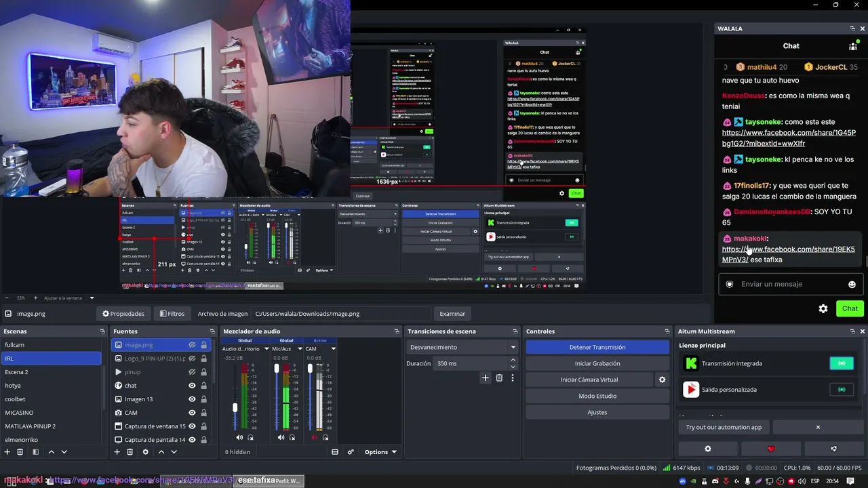Toggle Transmisión integrada stream output
Viewport: 868px width, 488px height.
tap(842, 363)
